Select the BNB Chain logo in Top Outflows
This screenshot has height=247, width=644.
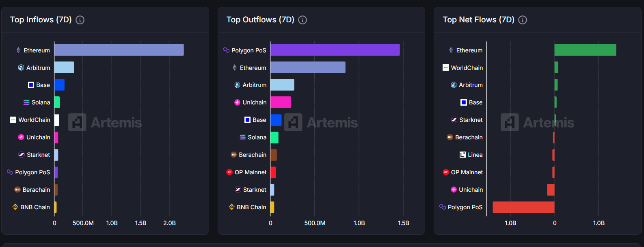(x=231, y=207)
